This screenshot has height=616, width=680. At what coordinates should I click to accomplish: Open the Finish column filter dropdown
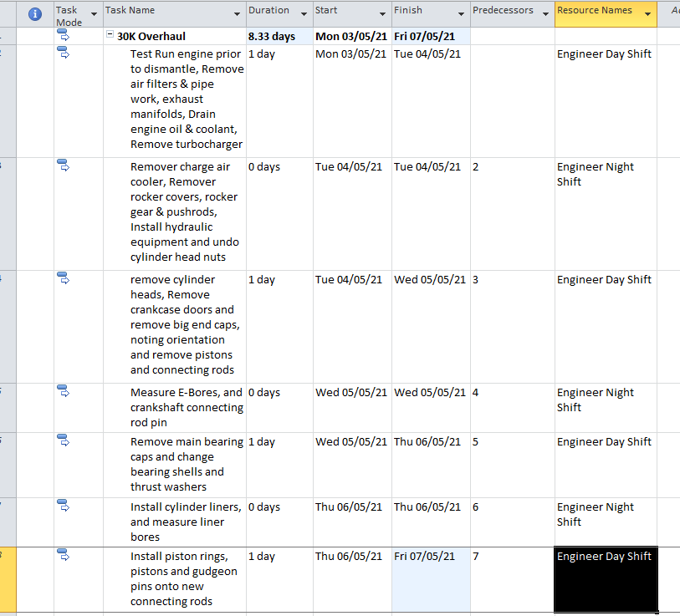459,12
